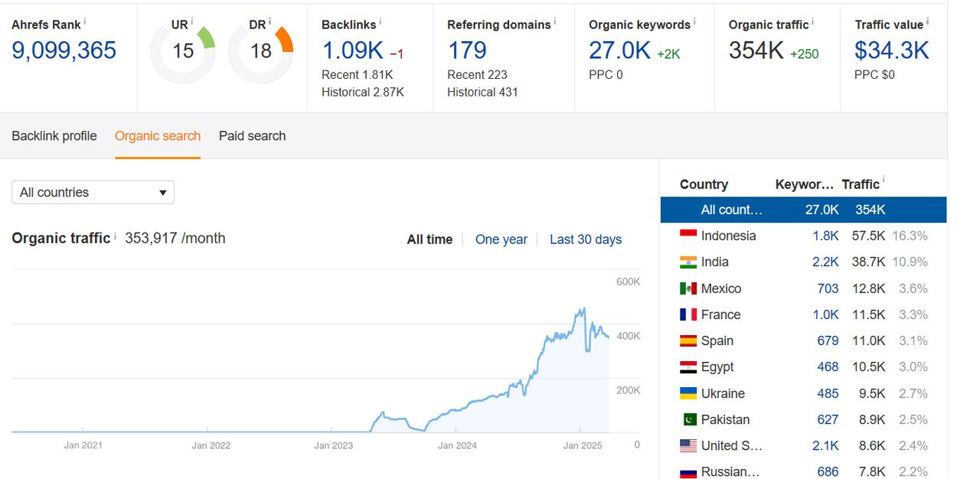Image resolution: width=980 pixels, height=479 pixels.
Task: Click the Organic traffic info icon in top metrics
Action: pos(813,21)
